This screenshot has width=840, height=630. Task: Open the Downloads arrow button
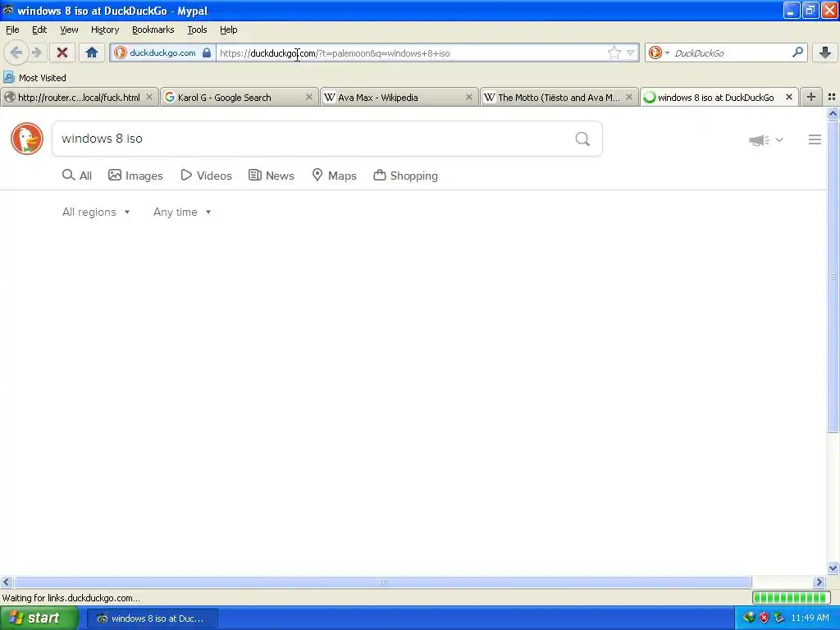[825, 52]
